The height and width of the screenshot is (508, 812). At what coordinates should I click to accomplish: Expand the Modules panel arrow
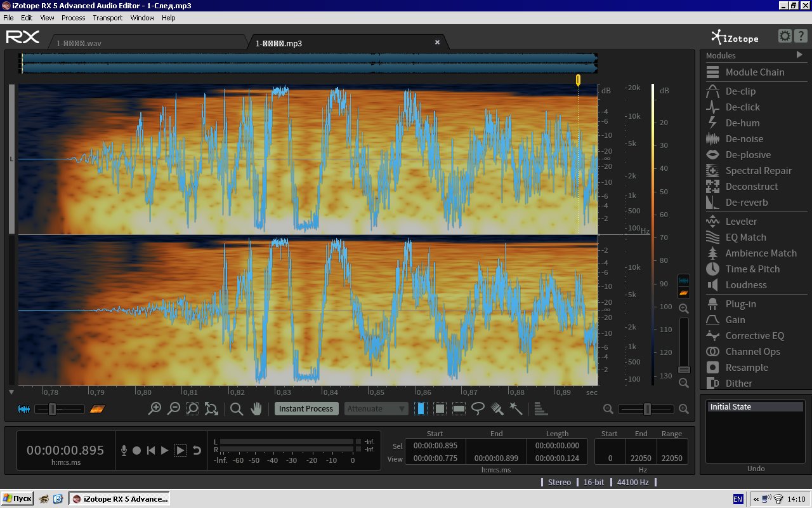coord(799,55)
